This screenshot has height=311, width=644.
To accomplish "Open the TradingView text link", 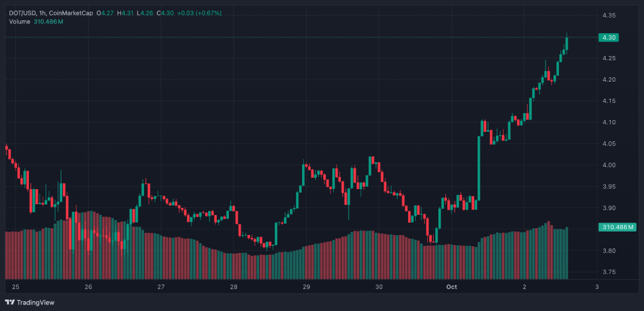I will coord(36,302).
